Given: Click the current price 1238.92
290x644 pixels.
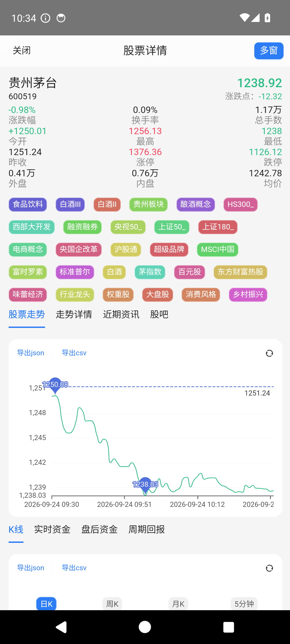Looking at the screenshot, I should click(259, 83).
